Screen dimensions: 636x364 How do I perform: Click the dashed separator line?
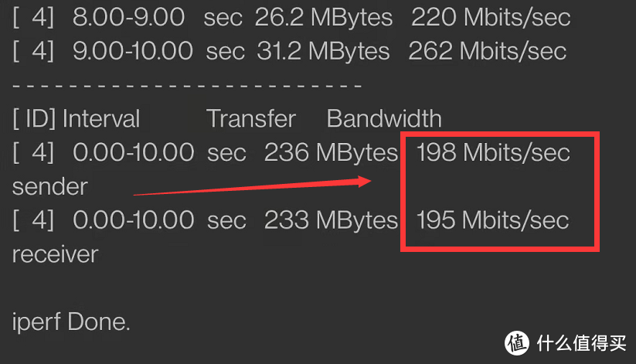(x=187, y=84)
